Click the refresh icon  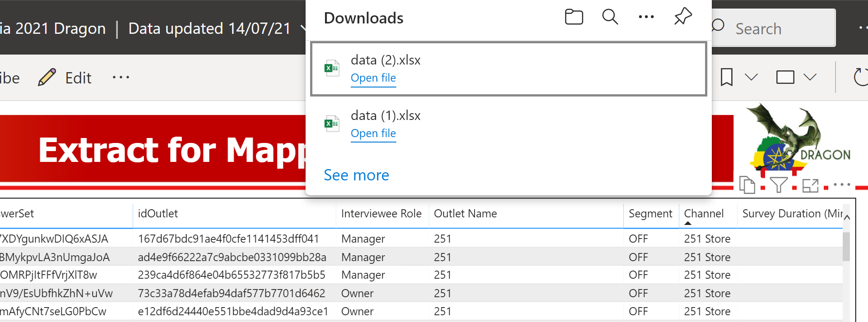[x=860, y=77]
